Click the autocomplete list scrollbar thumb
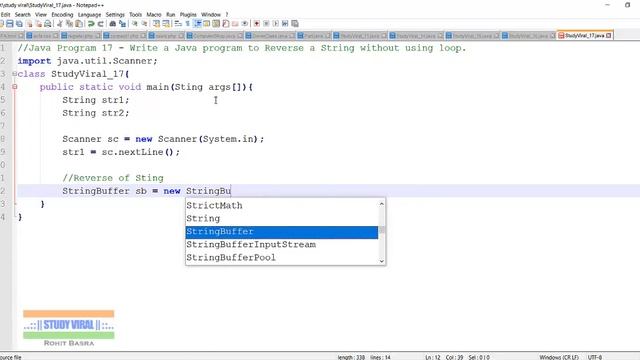Viewport: 640px width, 360px height. (x=382, y=230)
